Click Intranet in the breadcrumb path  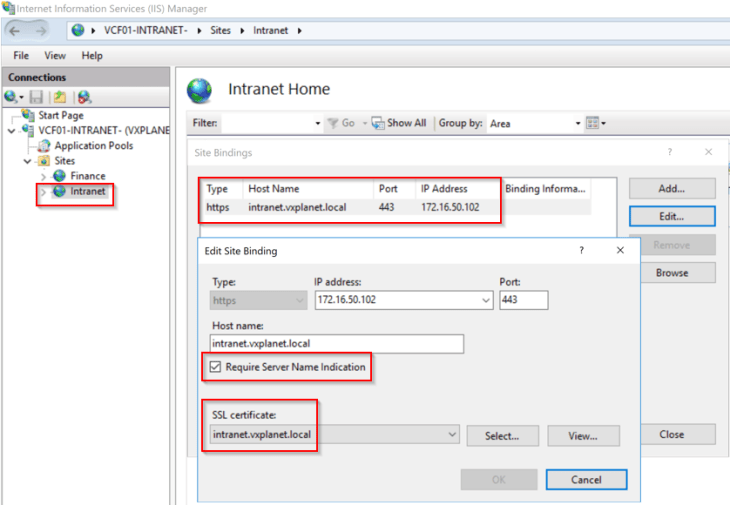(270, 30)
